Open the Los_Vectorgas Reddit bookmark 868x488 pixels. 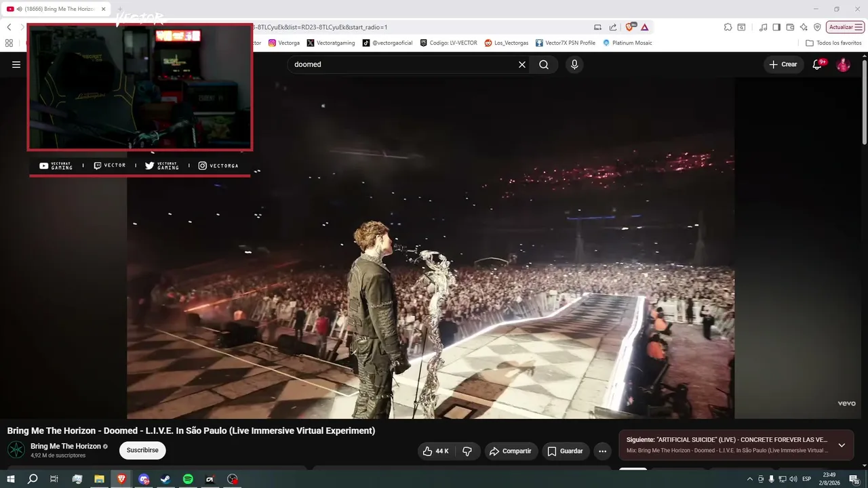tap(507, 43)
